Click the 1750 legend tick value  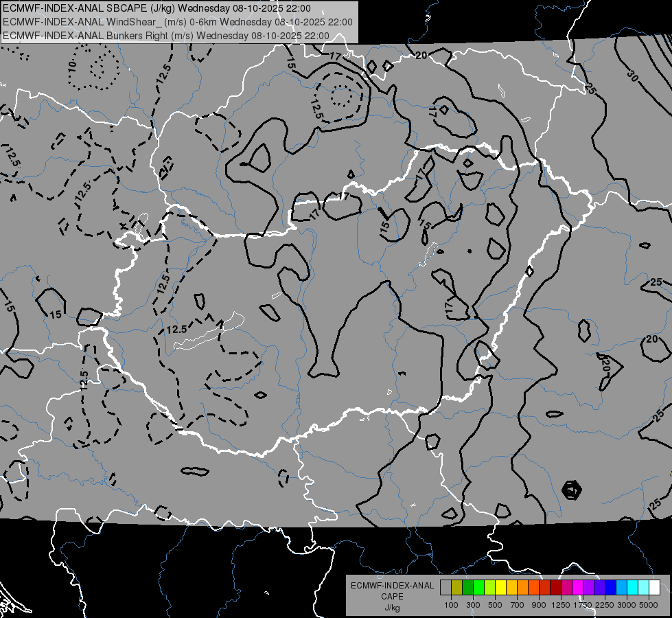(583, 605)
